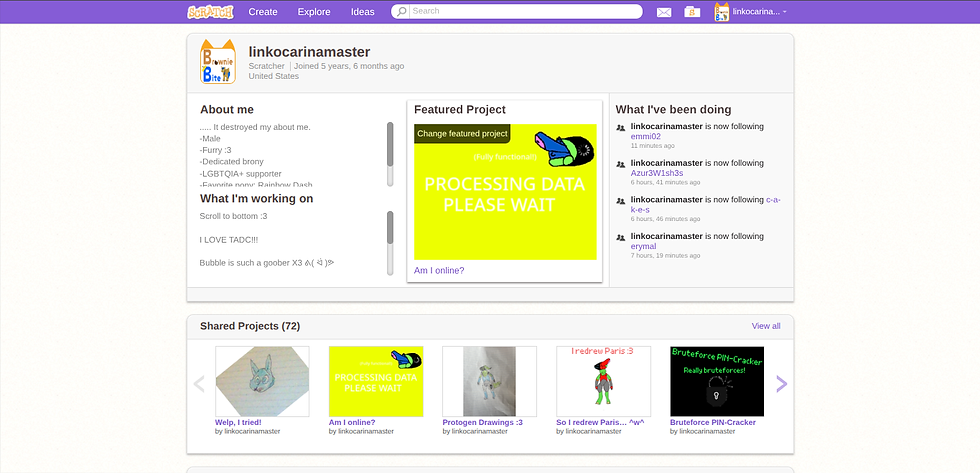Click View all shared projects
The width and height of the screenshot is (980, 473).
pos(766,326)
